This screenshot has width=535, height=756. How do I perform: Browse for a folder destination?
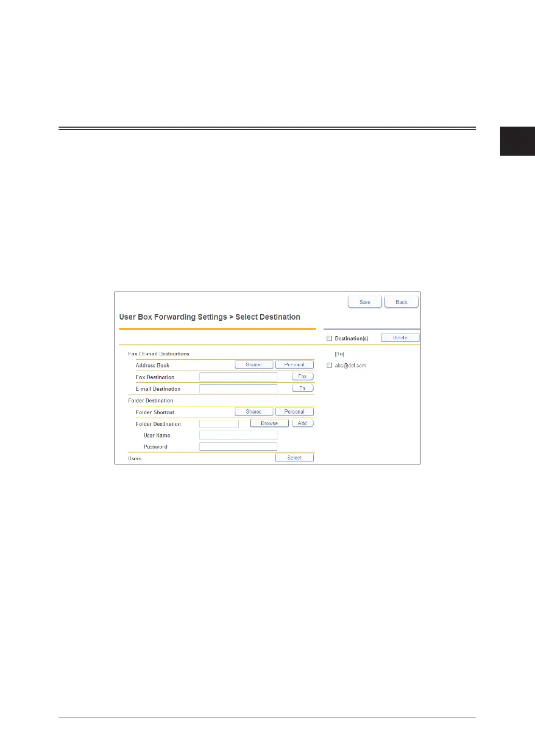(269, 423)
